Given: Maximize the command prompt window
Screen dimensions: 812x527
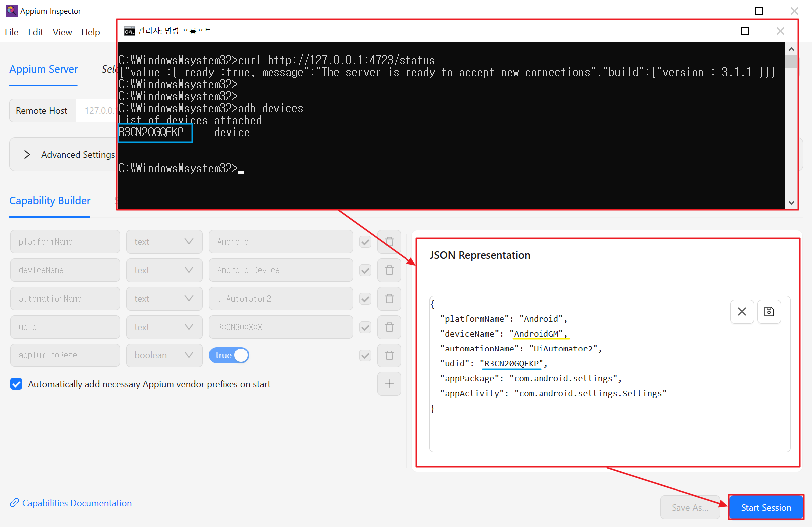Looking at the screenshot, I should click(x=745, y=31).
